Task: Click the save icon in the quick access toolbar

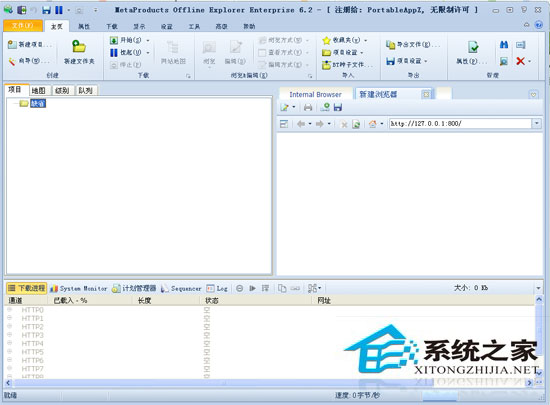Action: coord(46,10)
